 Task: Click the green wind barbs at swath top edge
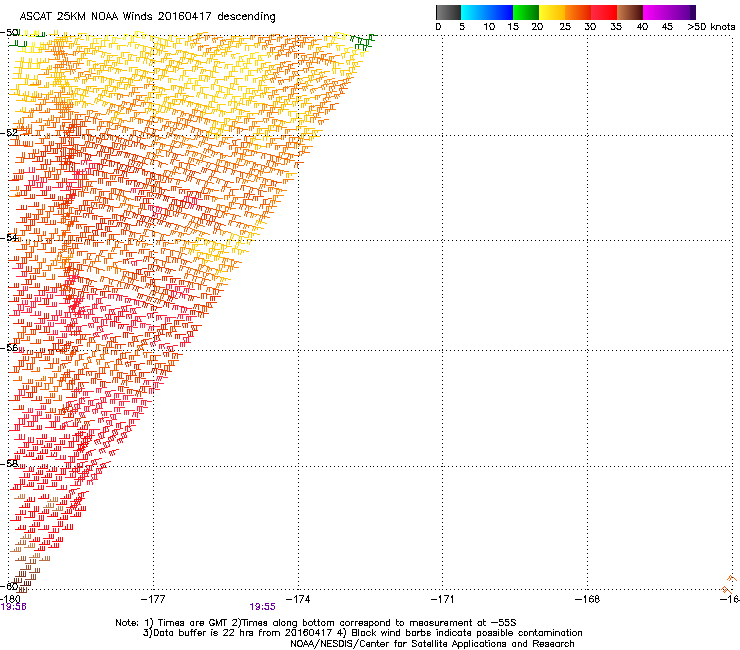pos(363,42)
